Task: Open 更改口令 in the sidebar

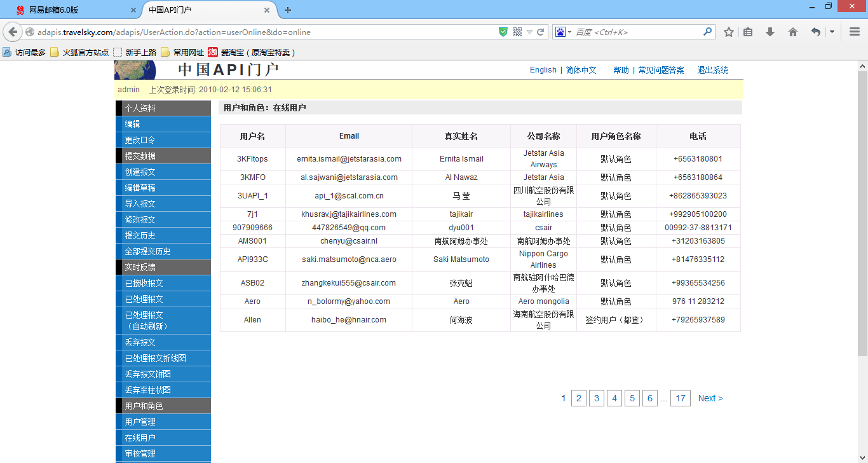Action: point(163,140)
